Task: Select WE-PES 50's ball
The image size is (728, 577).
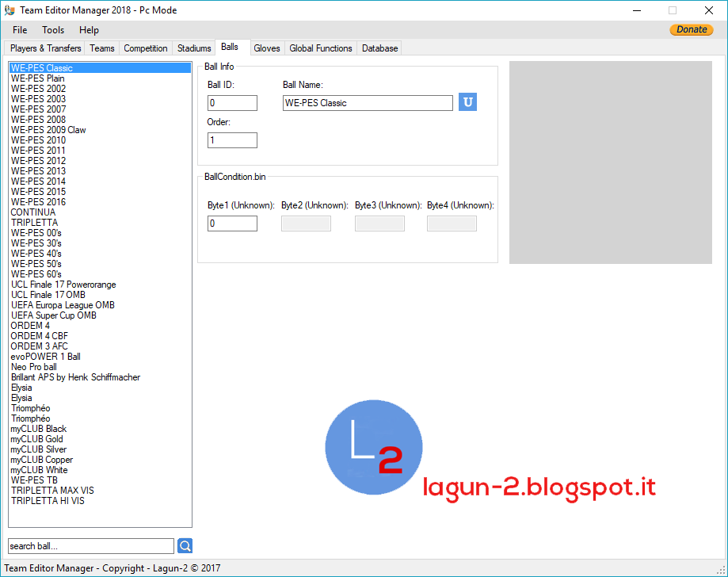Action: tap(101, 264)
